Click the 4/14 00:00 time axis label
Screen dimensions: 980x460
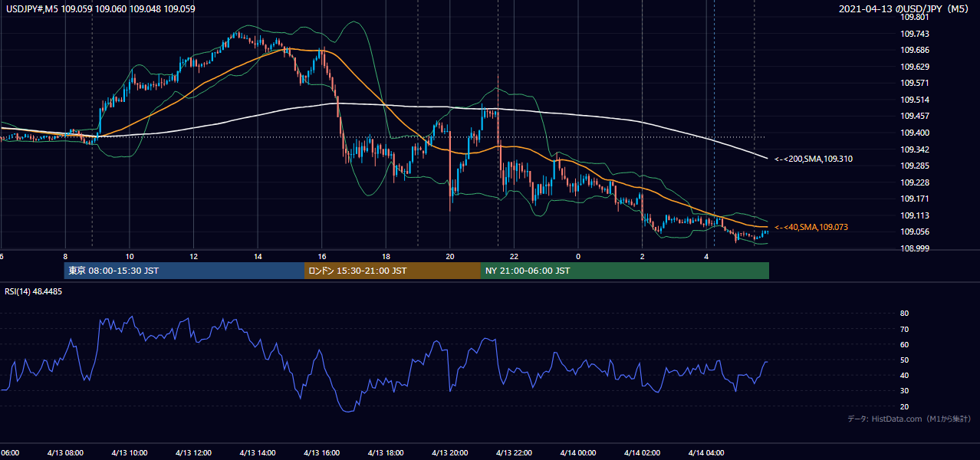577,452
